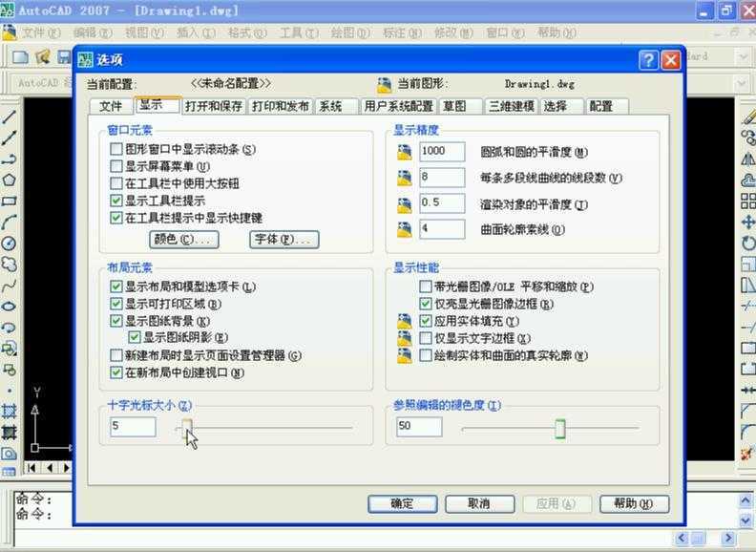Open the dropdown arrow on second toolbar row right

(x=743, y=83)
